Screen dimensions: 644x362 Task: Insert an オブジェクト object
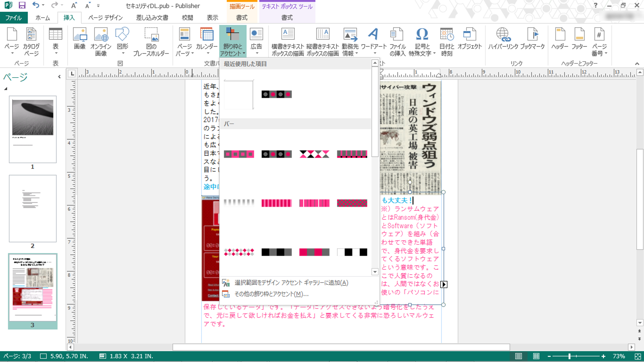coord(470,39)
